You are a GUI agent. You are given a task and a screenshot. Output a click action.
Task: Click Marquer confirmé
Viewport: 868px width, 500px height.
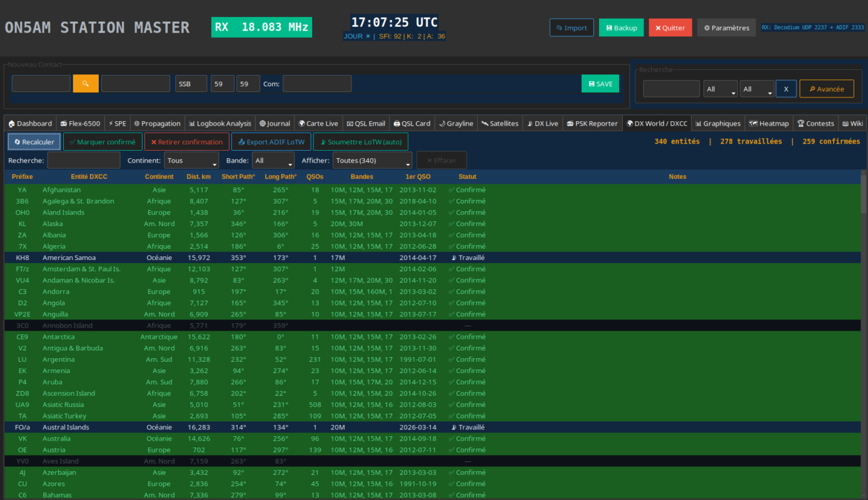(103, 142)
